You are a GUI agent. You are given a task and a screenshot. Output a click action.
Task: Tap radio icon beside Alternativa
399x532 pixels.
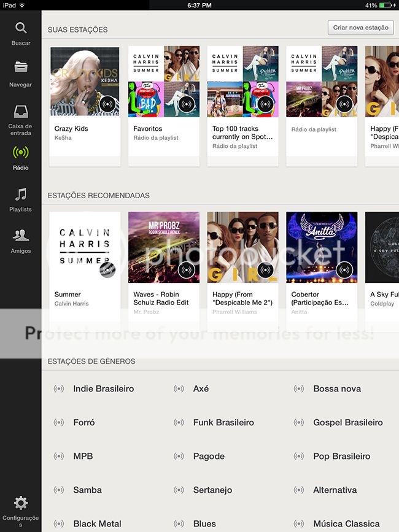299,490
